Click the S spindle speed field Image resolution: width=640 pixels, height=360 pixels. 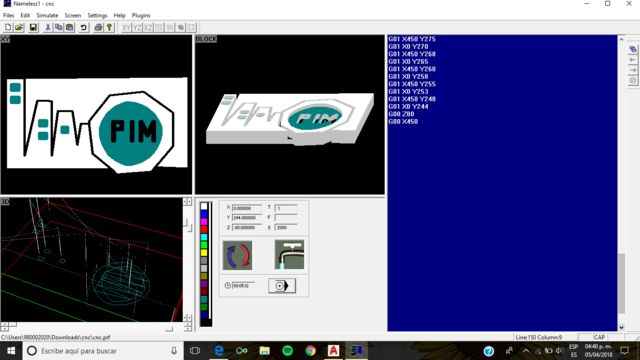pyautogui.click(x=286, y=227)
